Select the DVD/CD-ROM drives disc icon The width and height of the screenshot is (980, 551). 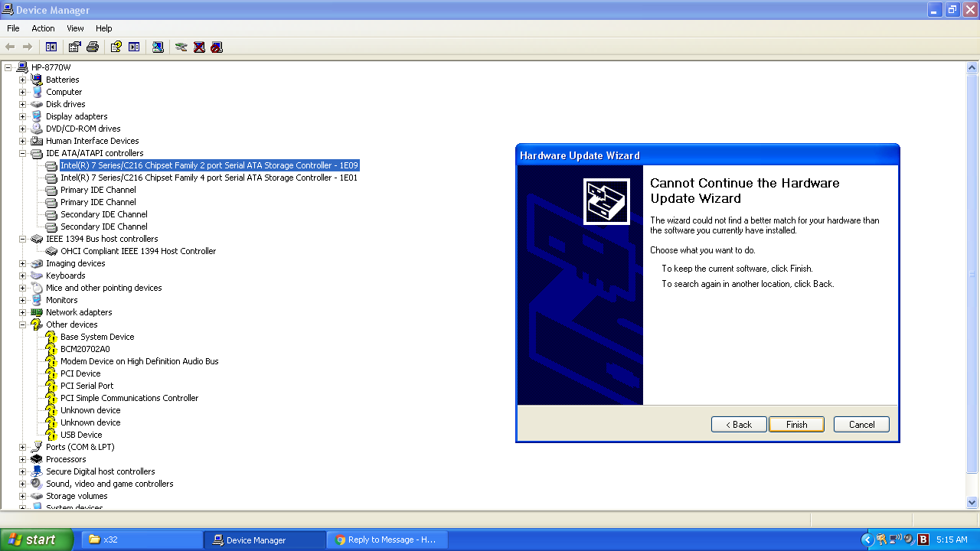[x=37, y=129]
